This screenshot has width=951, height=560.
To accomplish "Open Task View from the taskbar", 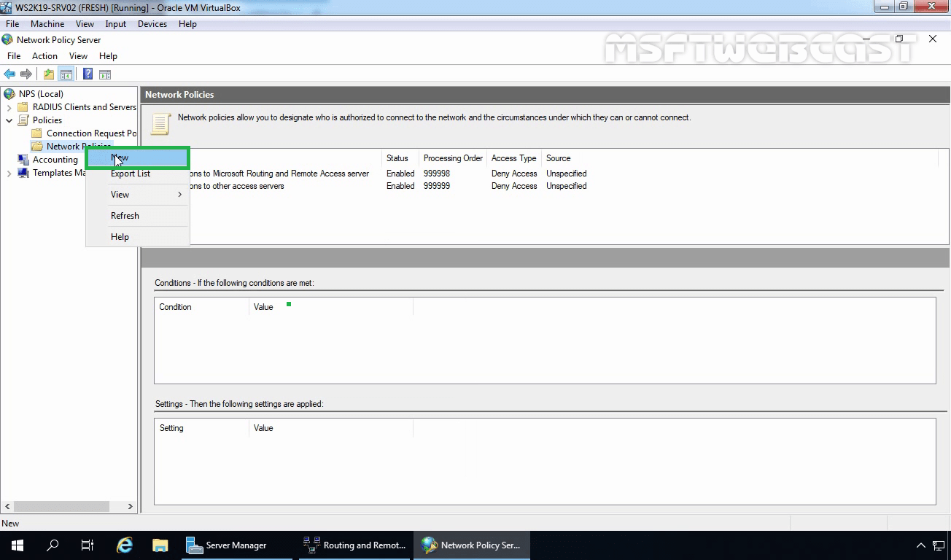I will (88, 545).
